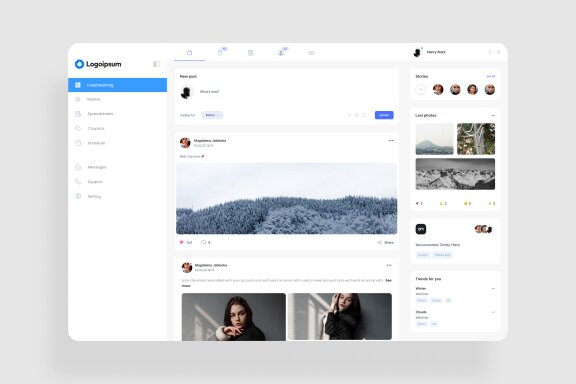Open the first story avatar
The width and height of the screenshot is (576, 384).
coord(438,89)
